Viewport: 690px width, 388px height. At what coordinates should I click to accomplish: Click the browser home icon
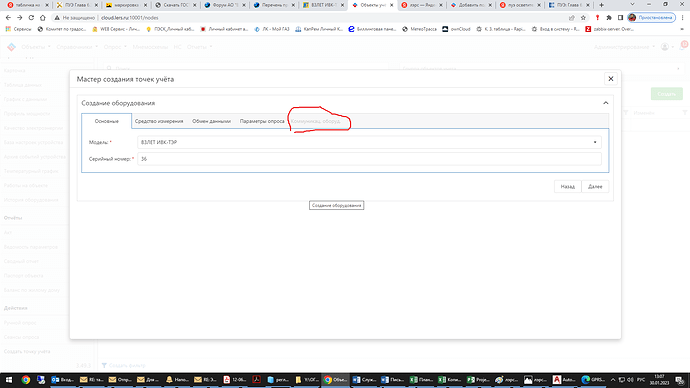pos(43,18)
